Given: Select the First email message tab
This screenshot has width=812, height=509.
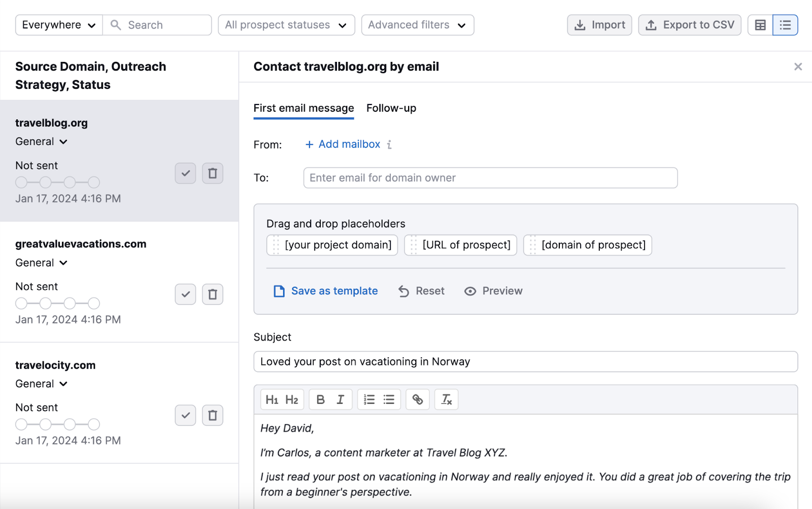Looking at the screenshot, I should pos(303,108).
